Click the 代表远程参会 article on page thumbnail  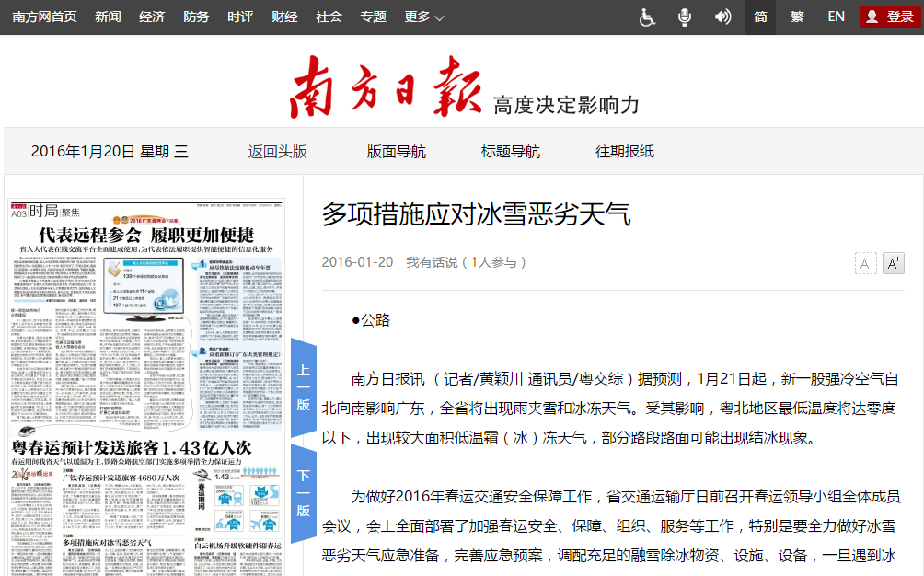pos(146,235)
